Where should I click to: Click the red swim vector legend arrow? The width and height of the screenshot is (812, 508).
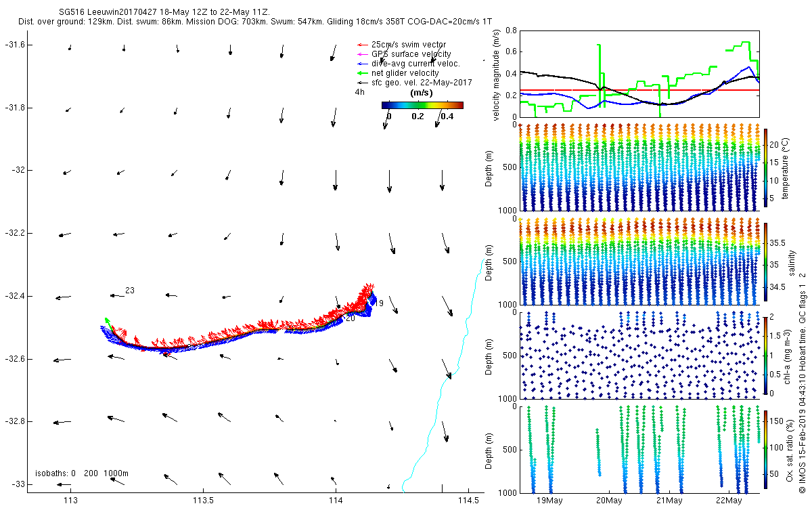pos(362,45)
